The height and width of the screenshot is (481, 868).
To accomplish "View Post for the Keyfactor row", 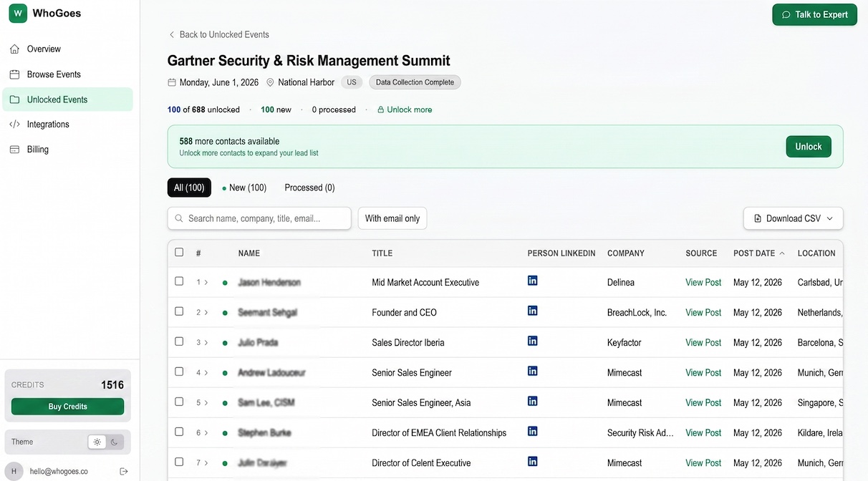I will coord(703,343).
